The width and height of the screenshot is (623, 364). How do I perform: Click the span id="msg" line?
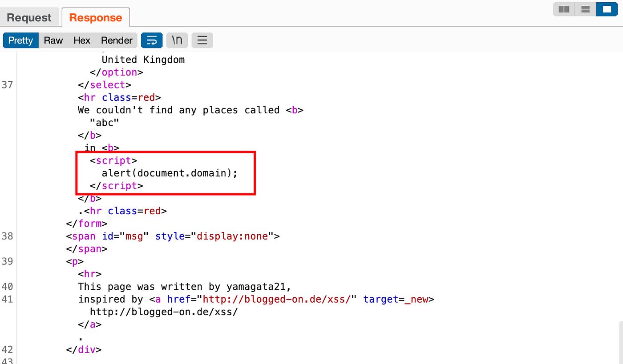[173, 236]
